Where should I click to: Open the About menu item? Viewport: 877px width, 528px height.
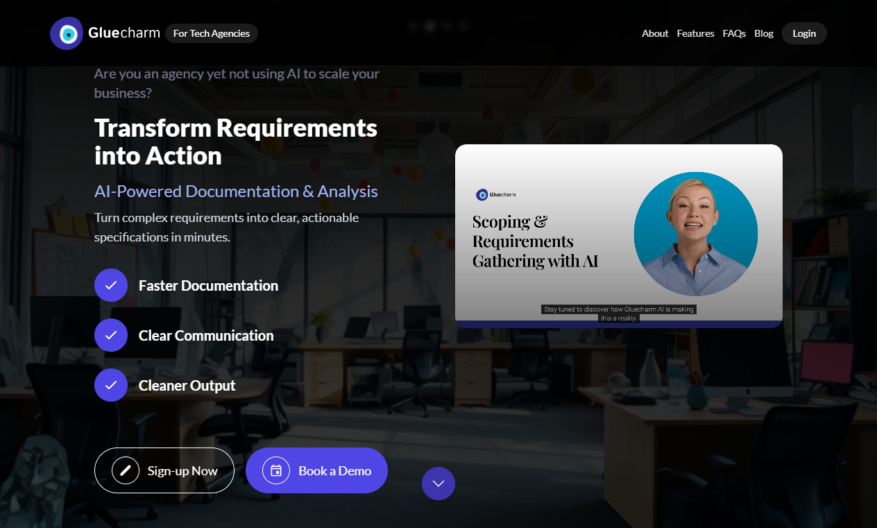point(655,34)
